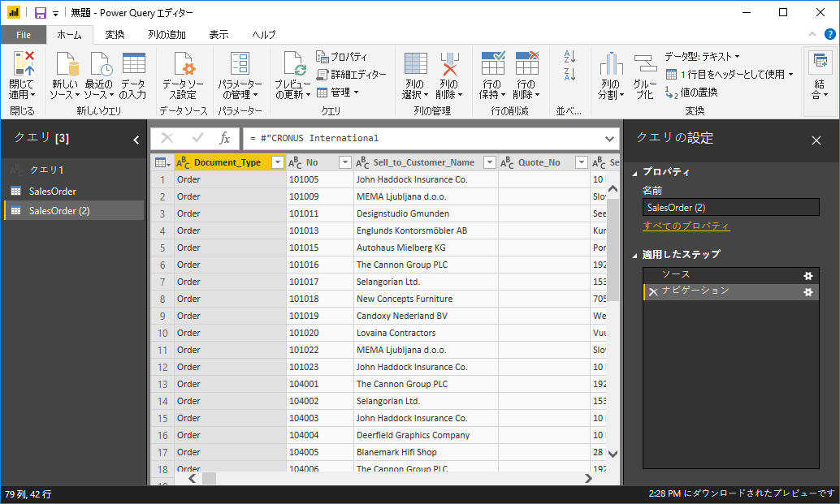The image size is (840, 504).
Task: Open データソース設定 (Data source settings)
Action: coord(184,64)
